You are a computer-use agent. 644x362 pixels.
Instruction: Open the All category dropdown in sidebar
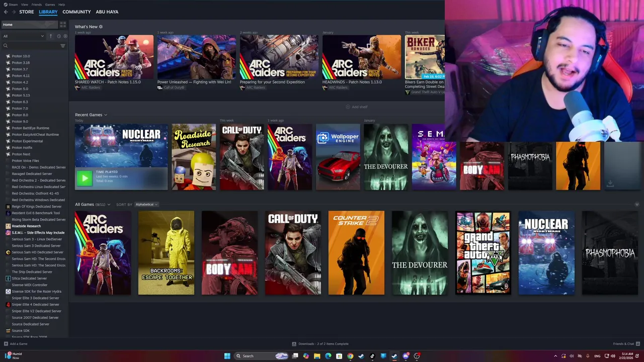[x=23, y=36]
